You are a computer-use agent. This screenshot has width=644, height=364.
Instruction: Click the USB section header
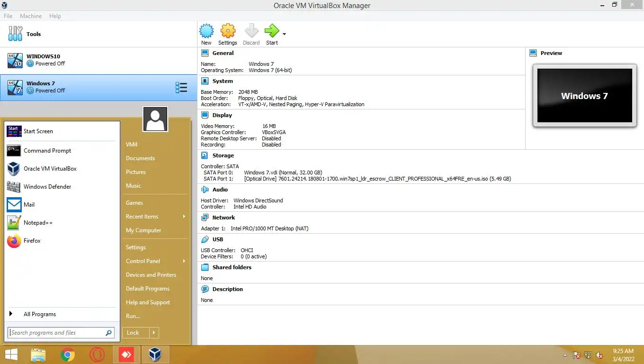(218, 239)
